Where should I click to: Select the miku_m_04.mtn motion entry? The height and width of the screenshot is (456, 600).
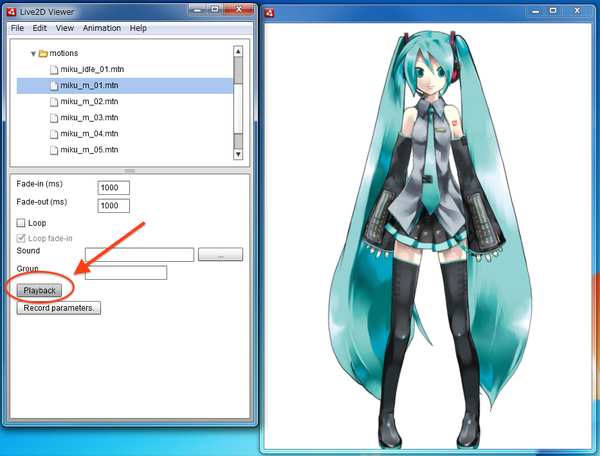pyautogui.click(x=89, y=134)
